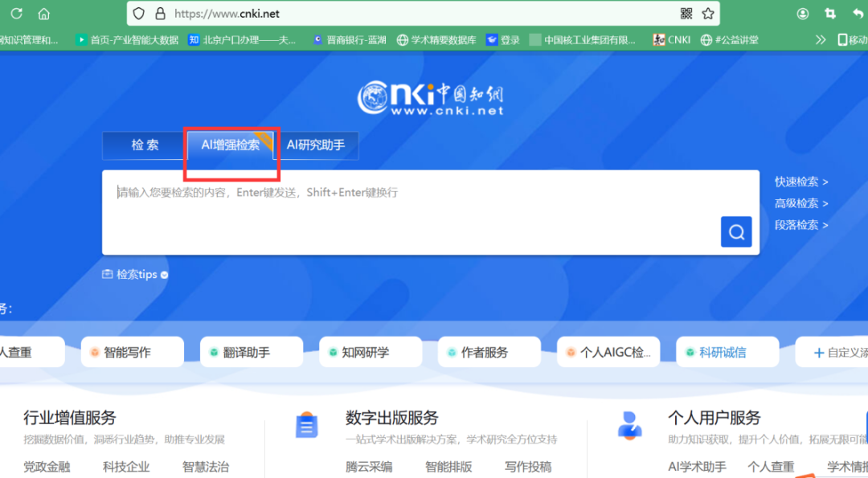
Task: Switch to the AI增强检索 tab
Action: [x=231, y=145]
